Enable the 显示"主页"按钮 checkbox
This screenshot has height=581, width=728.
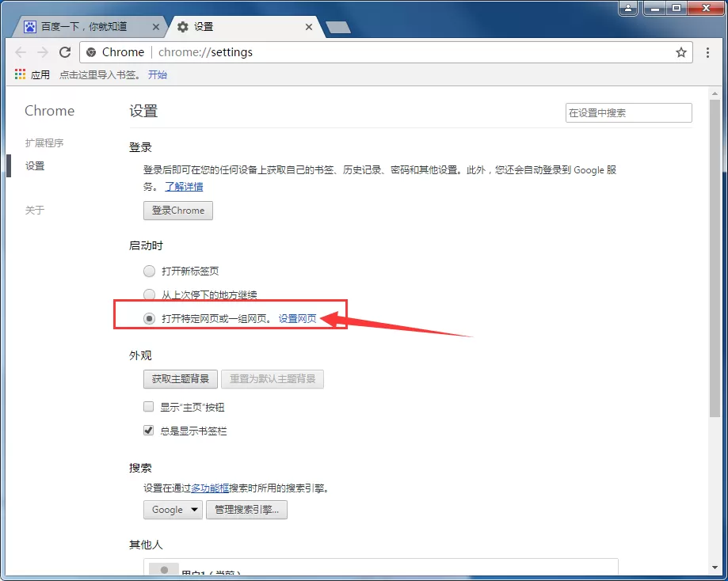click(x=149, y=407)
